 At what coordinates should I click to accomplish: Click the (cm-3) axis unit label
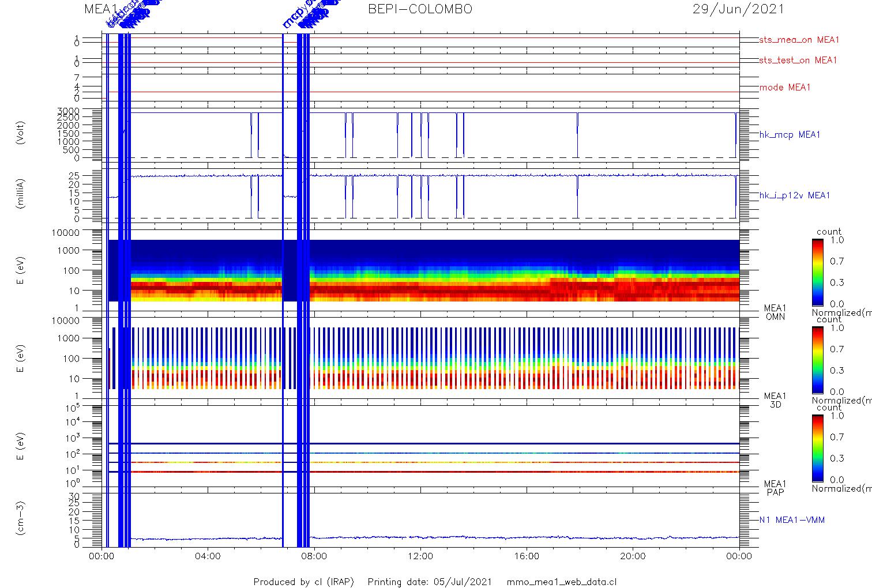(21, 518)
